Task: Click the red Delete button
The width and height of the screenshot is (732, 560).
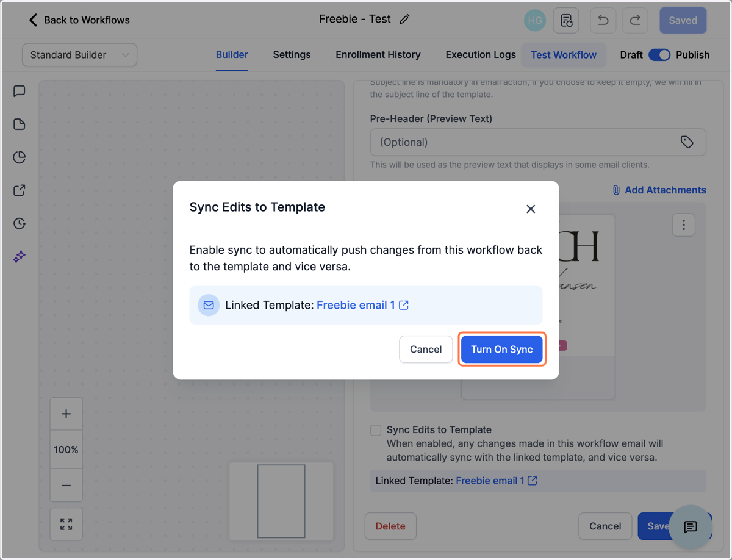Action: tap(390, 526)
